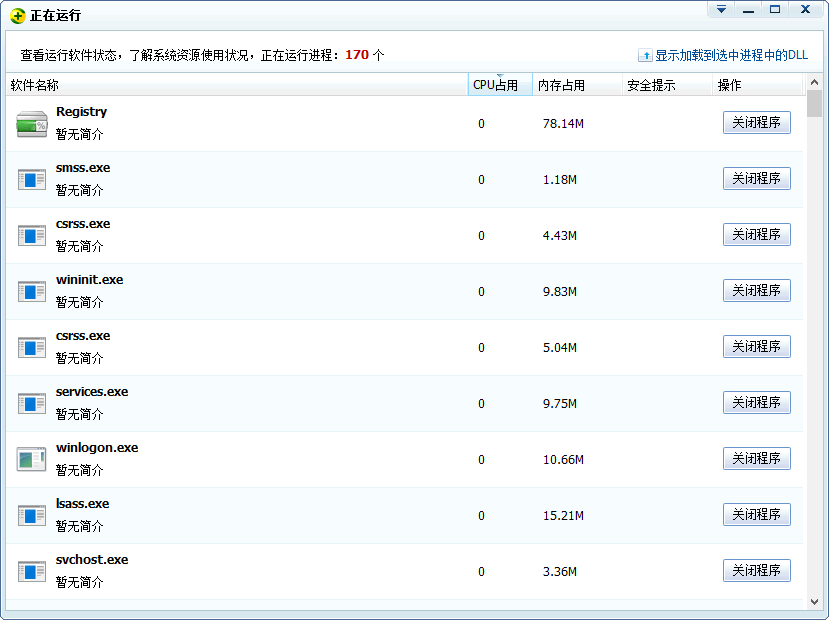Select the Registry name text
This screenshot has width=829, height=620.
pyautogui.click(x=81, y=112)
